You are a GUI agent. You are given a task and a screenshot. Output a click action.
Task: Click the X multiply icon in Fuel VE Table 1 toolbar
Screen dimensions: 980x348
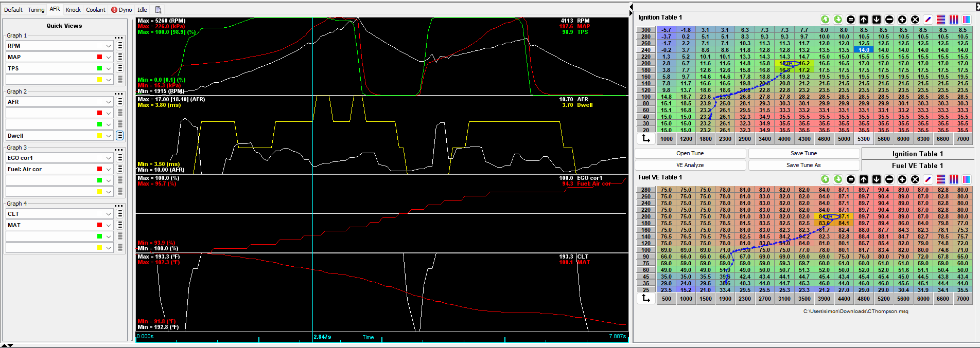(915, 179)
